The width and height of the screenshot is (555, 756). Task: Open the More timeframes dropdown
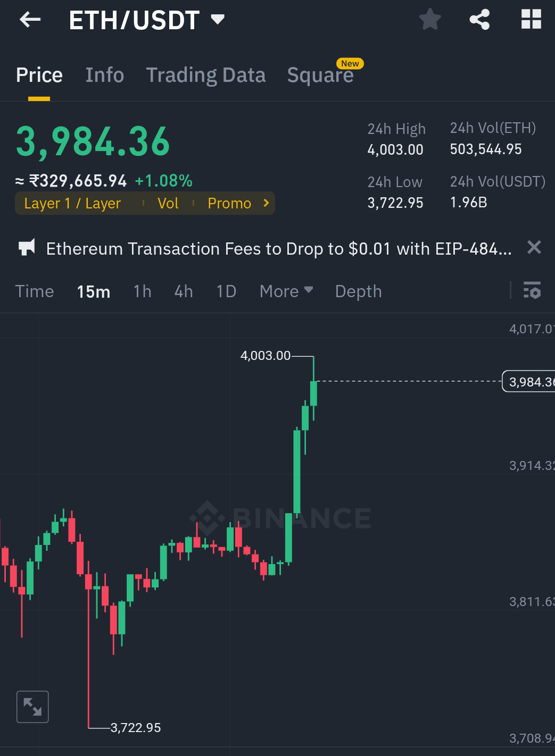(x=285, y=291)
